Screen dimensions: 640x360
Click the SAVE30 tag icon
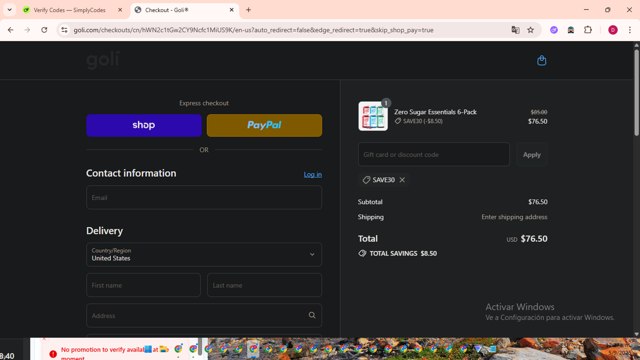tap(366, 180)
